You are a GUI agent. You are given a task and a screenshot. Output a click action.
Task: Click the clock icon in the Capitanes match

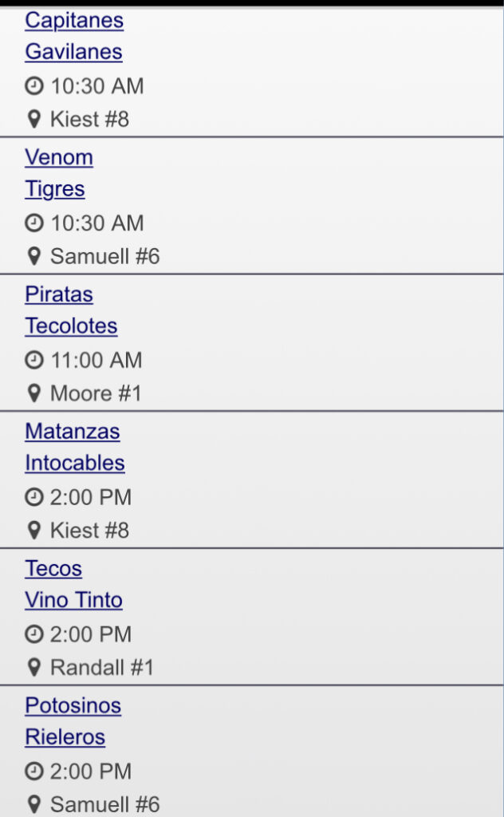pyautogui.click(x=33, y=86)
